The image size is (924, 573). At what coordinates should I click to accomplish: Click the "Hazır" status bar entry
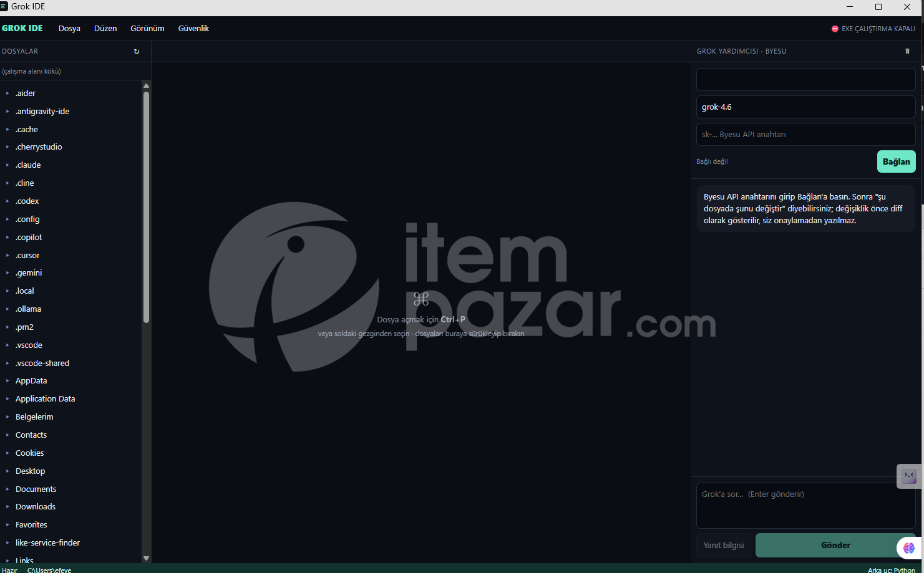click(9, 570)
